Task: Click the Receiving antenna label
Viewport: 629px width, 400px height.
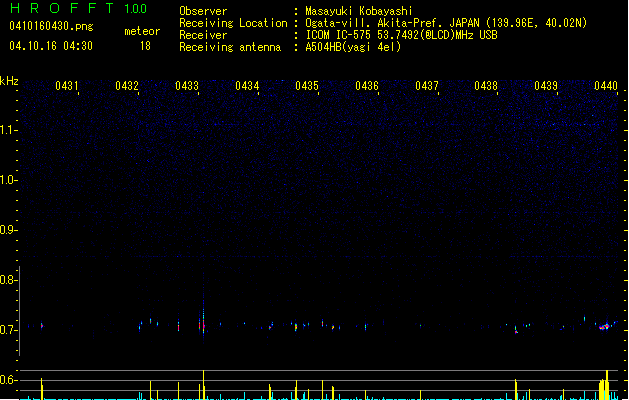Action: click(230, 47)
